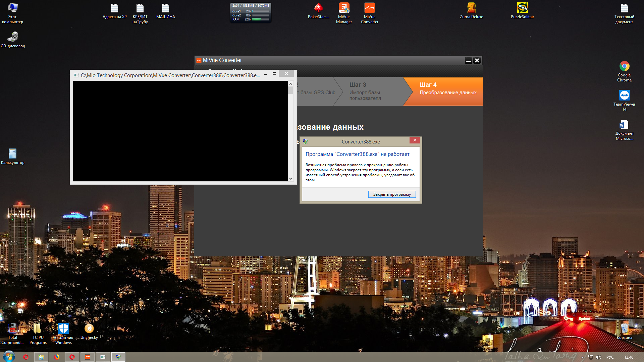The height and width of the screenshot is (362, 644).
Task: Open Firefox from the taskbar
Action: tap(56, 357)
